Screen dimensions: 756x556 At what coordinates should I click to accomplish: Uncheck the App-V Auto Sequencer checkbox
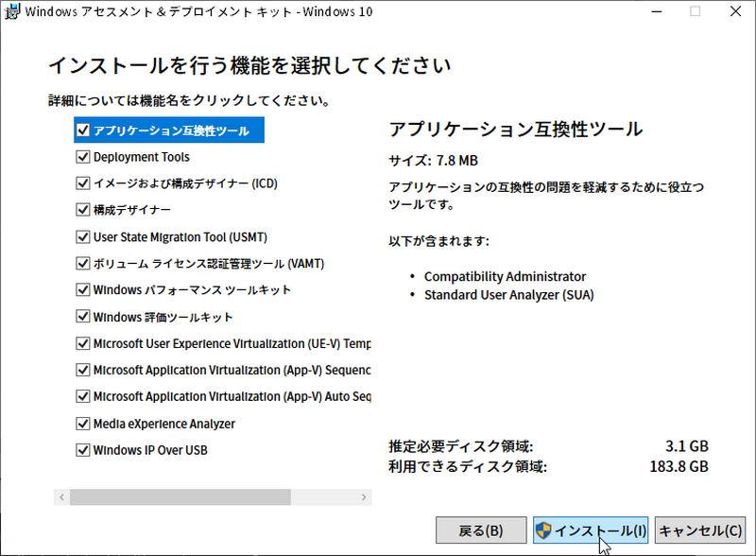click(83, 397)
